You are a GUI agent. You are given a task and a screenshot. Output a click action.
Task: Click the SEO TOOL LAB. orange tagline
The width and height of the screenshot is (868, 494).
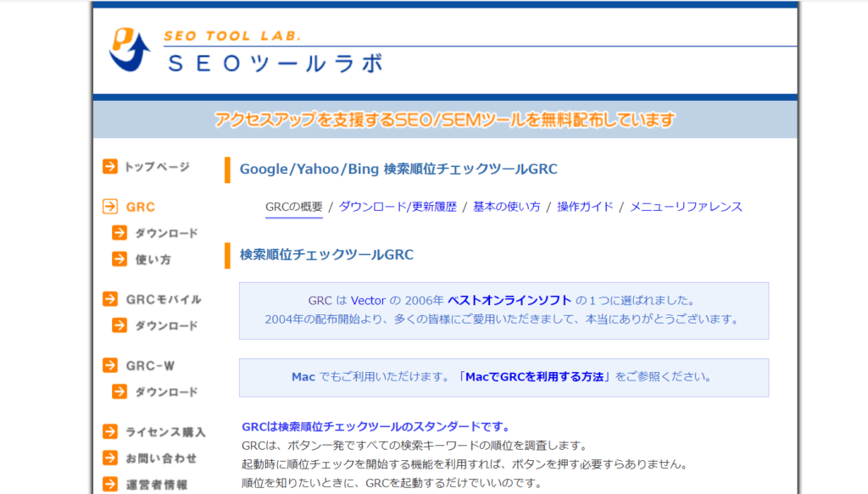232,36
